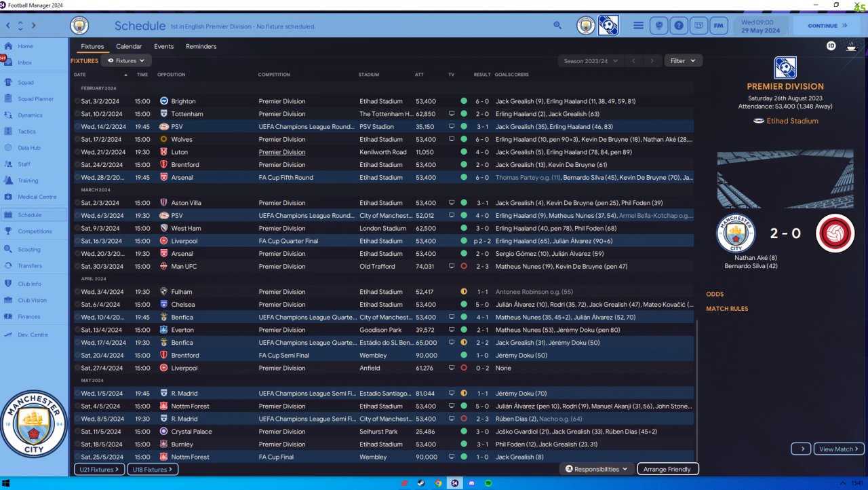Open Discord from the taskbar
This screenshot has width=868, height=490.
click(x=471, y=483)
